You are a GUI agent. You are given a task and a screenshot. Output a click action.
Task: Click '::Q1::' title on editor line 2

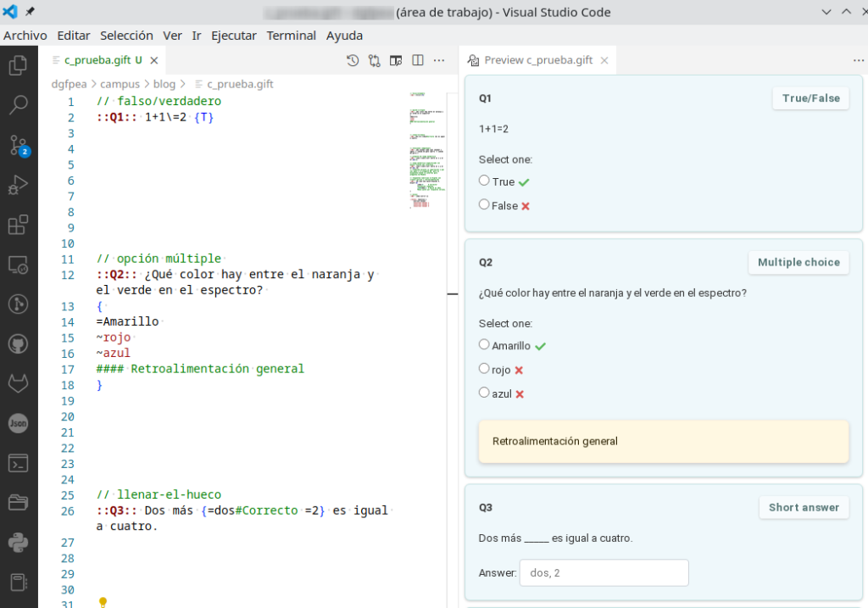point(116,117)
